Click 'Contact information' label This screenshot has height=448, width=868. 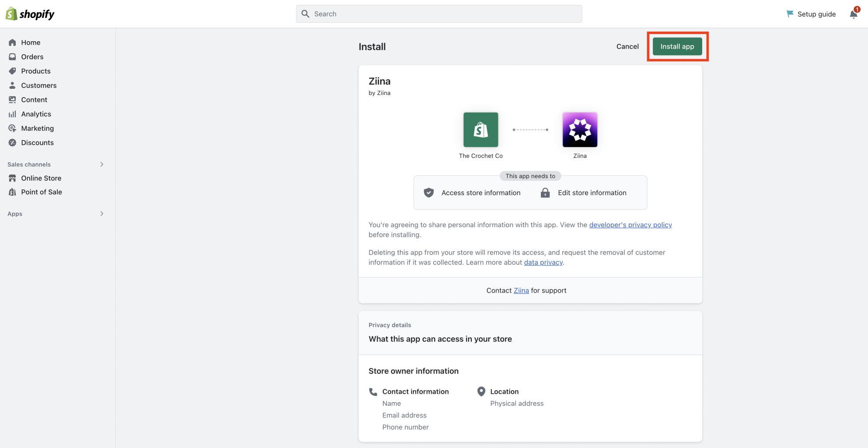point(416,392)
